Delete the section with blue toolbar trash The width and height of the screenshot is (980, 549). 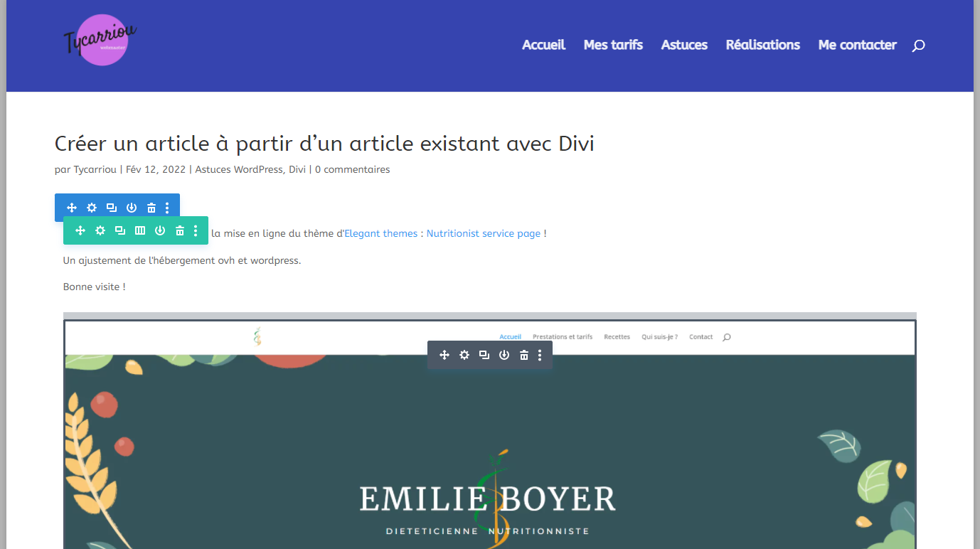151,208
